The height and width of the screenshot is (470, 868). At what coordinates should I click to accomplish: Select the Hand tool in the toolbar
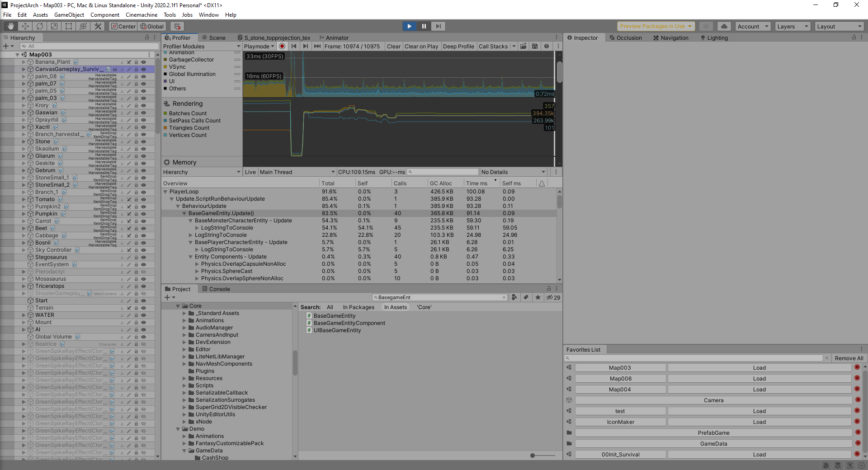(10, 26)
